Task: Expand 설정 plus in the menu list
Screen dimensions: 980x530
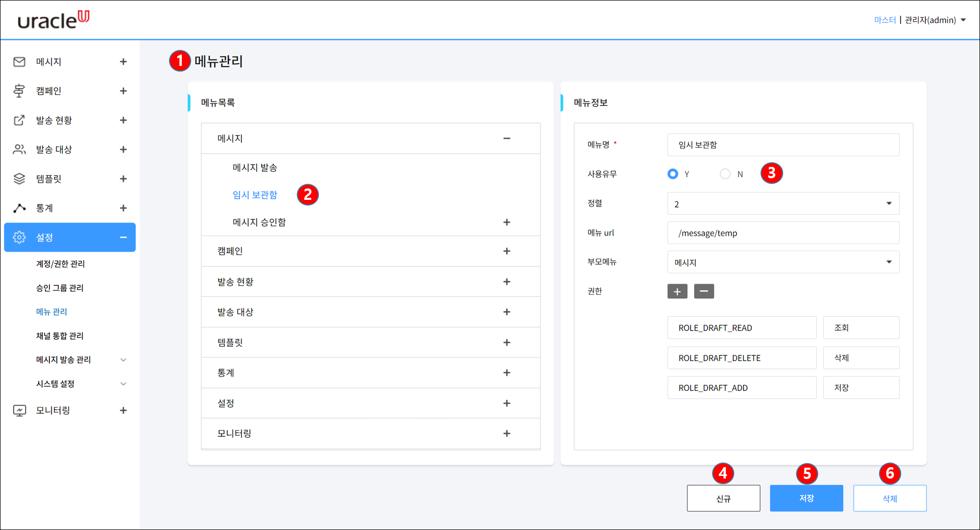Action: coord(506,403)
